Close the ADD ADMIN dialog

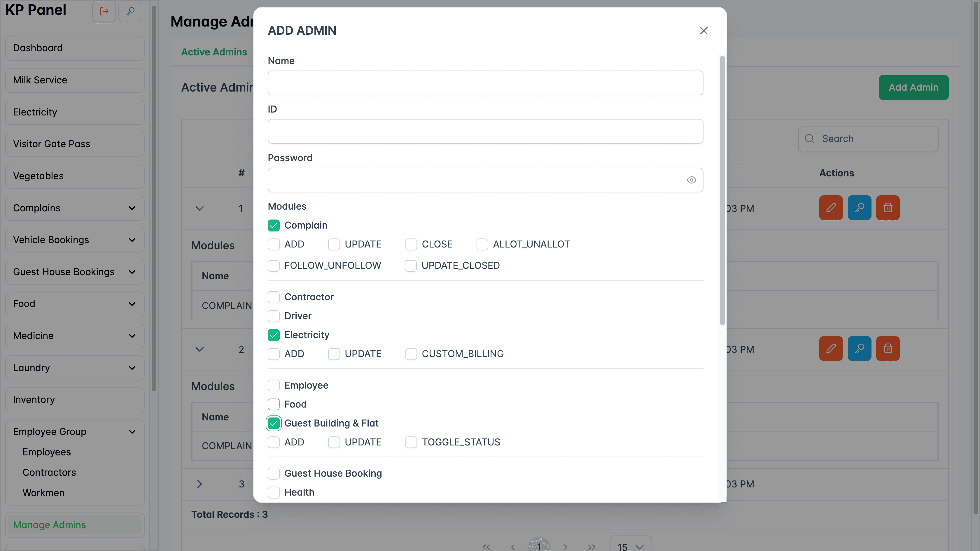point(703,31)
